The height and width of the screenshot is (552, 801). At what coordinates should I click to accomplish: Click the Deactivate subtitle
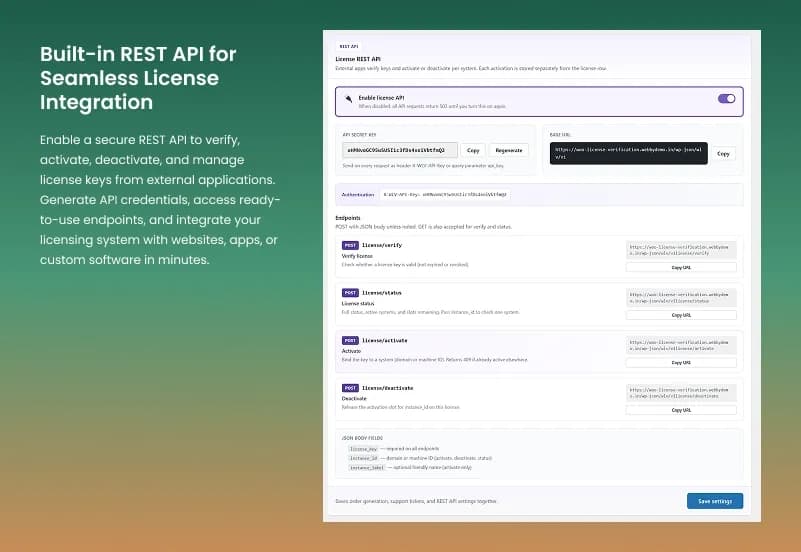[x=354, y=398]
